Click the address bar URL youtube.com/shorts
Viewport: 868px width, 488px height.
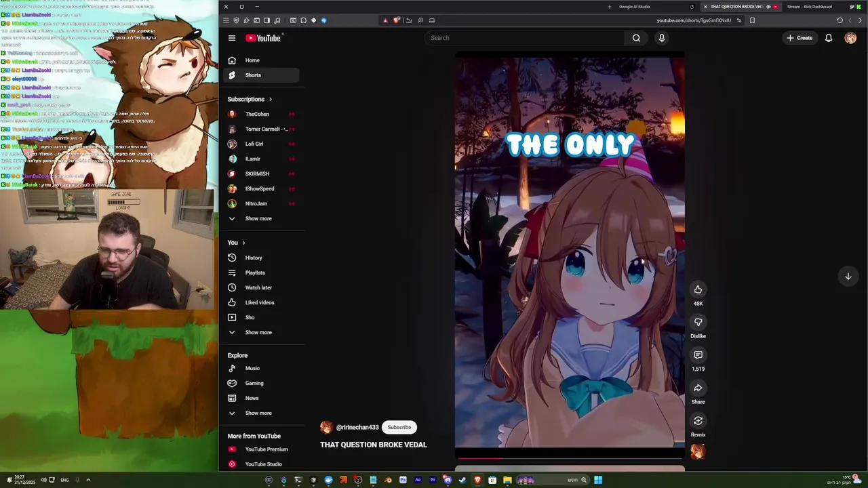tap(693, 20)
